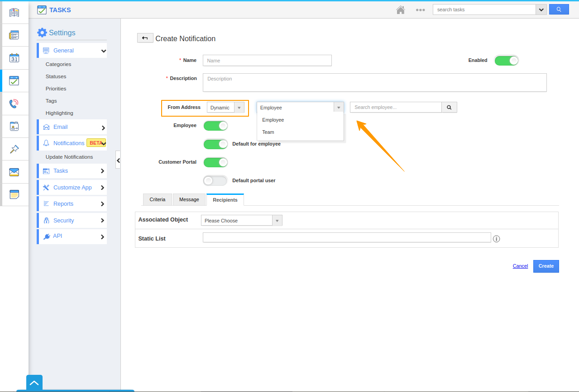Click the back arrow beside Create Notification
Viewport: 579px width, 392px height.
tap(145, 38)
